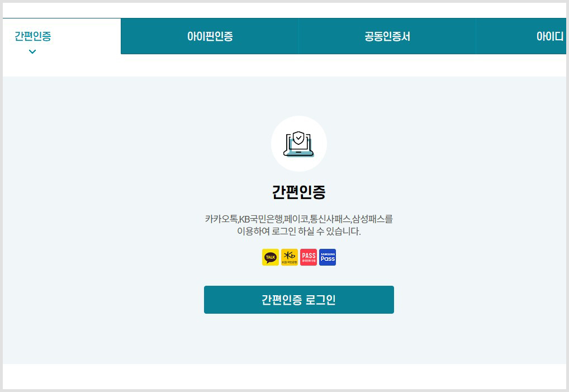This screenshot has width=569, height=392.
Task: Click the shield verification illustration
Action: click(x=299, y=143)
